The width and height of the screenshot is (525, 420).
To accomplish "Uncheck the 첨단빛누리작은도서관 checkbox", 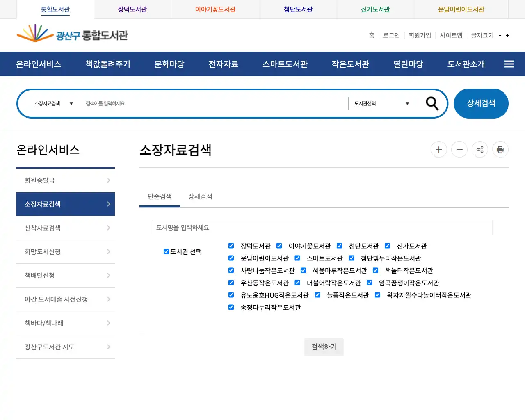I will (352, 258).
